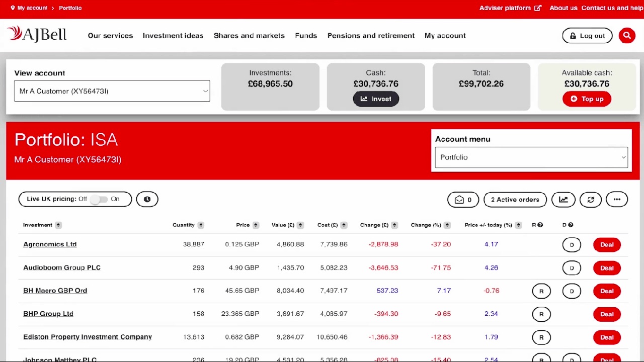Select the Agronomics change value -2,878.98
The height and width of the screenshot is (362, 644).
coord(383,244)
